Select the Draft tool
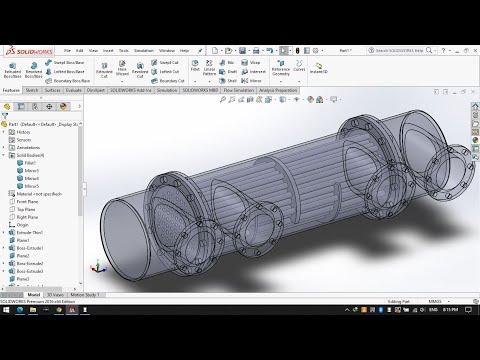Image resolution: width=480 pixels, height=360 pixels. click(228, 72)
